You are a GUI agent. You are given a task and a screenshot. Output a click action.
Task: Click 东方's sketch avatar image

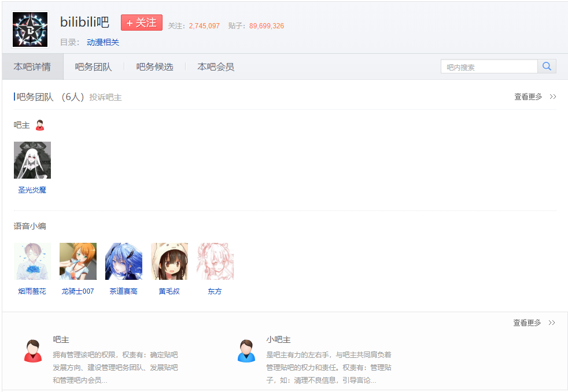click(215, 261)
